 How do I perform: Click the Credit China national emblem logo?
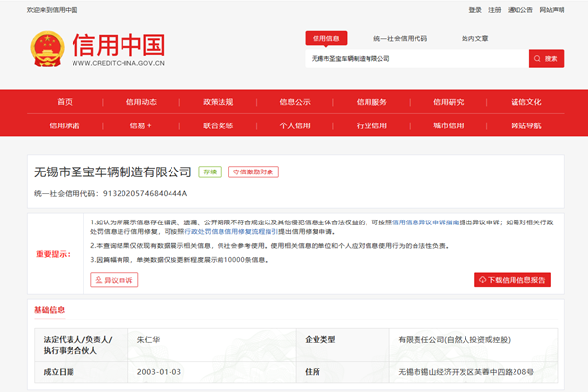[47, 49]
